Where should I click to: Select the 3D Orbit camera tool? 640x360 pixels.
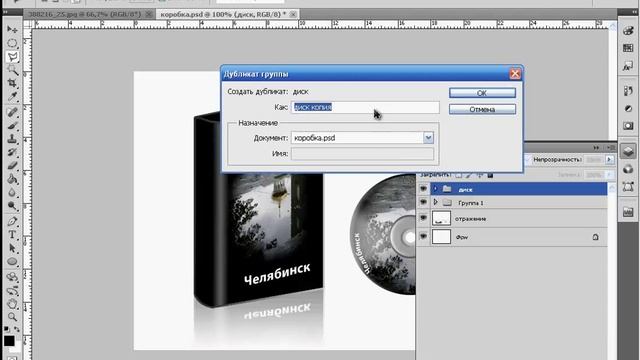(12, 290)
